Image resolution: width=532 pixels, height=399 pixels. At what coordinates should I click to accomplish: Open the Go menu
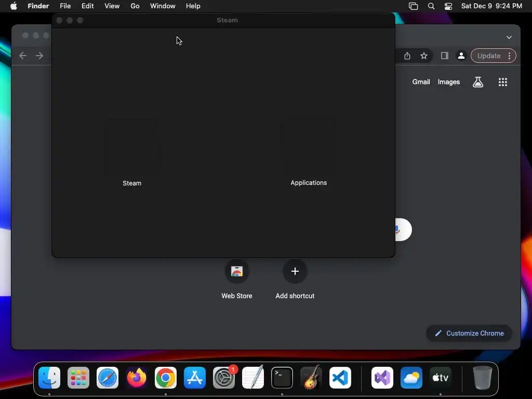135,6
